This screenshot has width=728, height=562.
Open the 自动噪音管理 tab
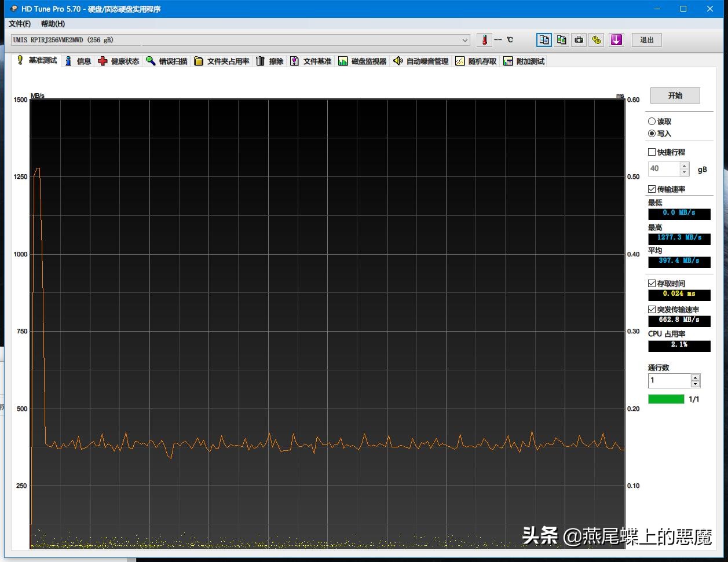click(x=420, y=61)
